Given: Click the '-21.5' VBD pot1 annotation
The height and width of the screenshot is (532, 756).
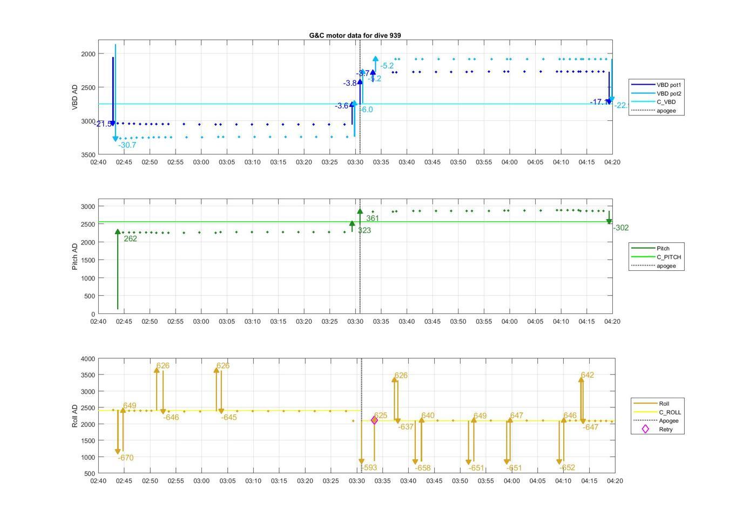Looking at the screenshot, I should [104, 124].
